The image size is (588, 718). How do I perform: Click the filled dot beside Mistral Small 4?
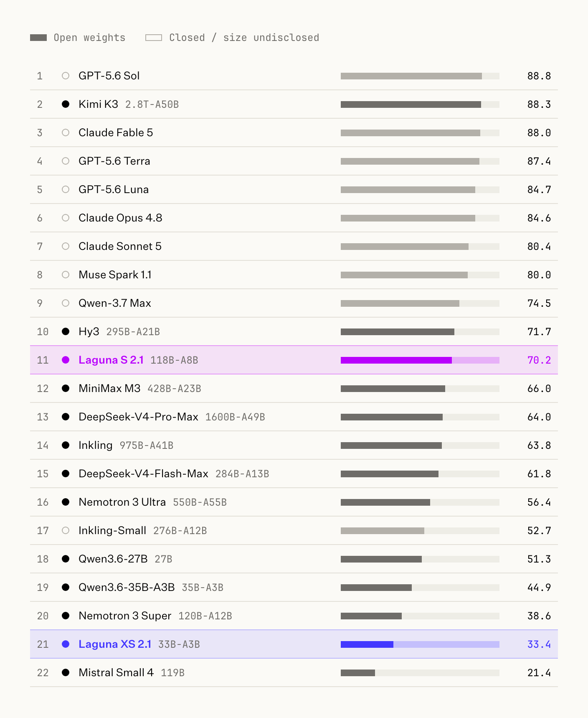click(66, 672)
